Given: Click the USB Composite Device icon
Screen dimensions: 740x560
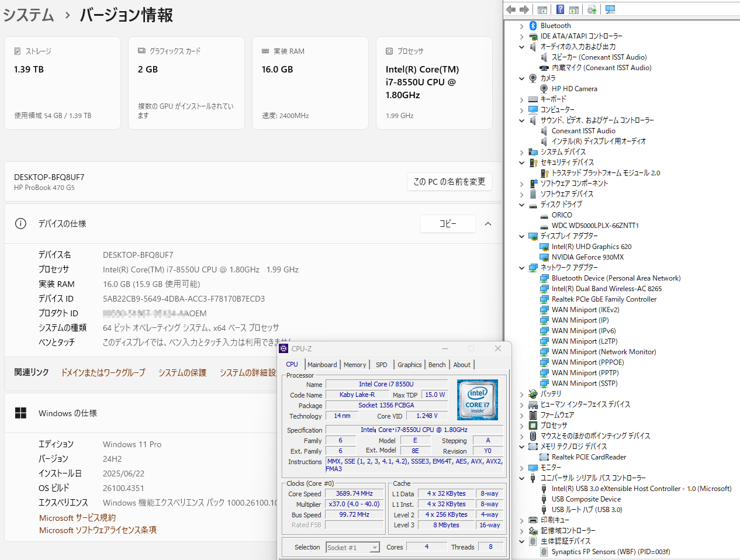Looking at the screenshot, I should tap(544, 499).
